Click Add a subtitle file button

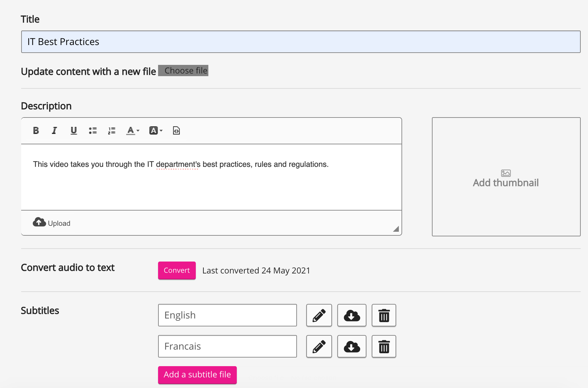point(197,375)
